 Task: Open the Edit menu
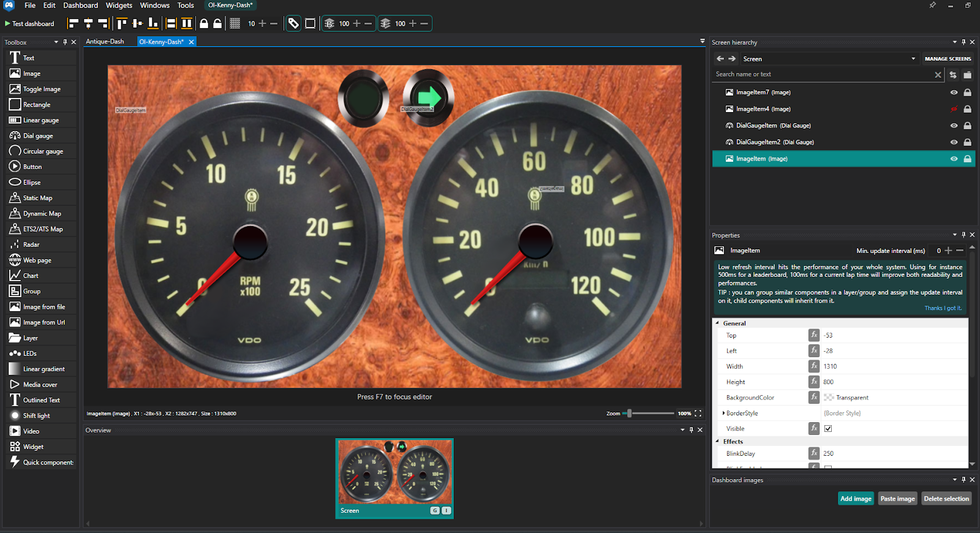[50, 6]
